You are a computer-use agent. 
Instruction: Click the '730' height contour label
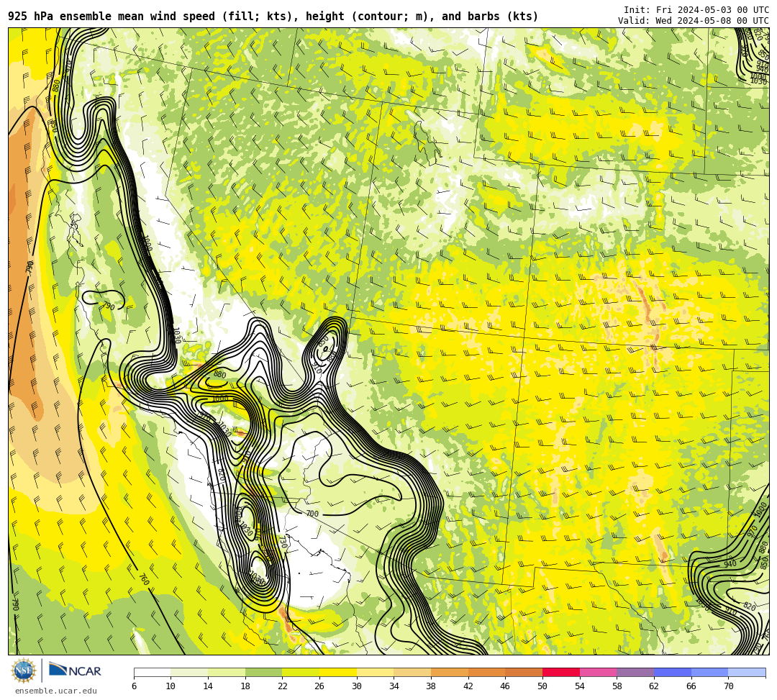click(x=283, y=541)
